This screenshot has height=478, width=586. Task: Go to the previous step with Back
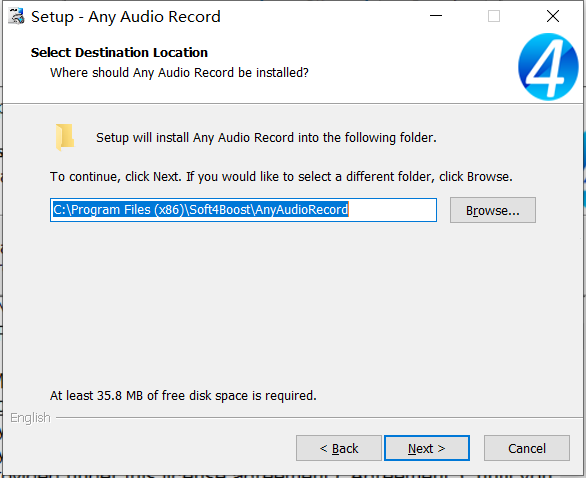tap(339, 448)
